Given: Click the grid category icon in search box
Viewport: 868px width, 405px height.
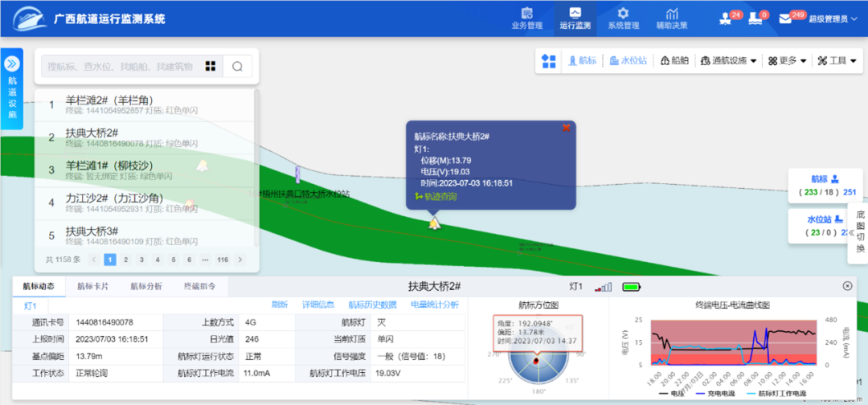Looking at the screenshot, I should (211, 67).
